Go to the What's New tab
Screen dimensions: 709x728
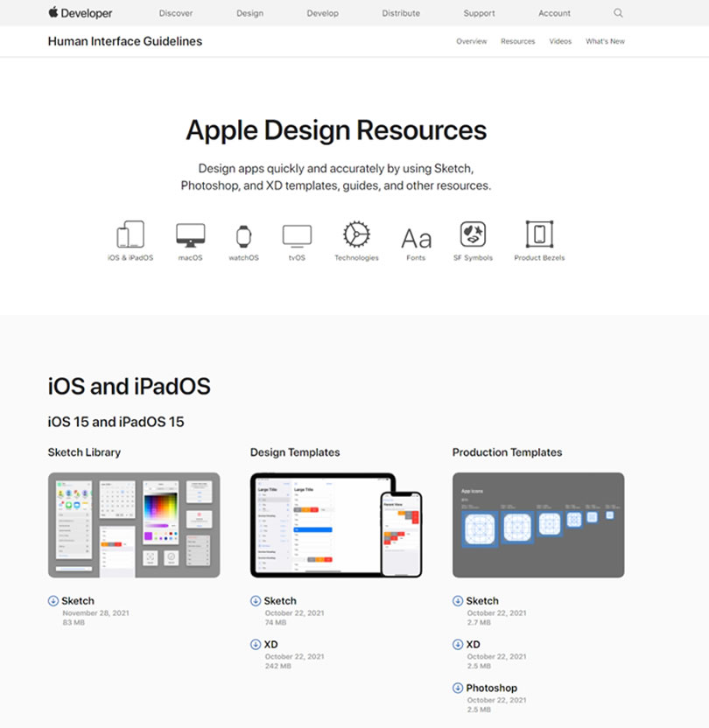click(x=606, y=41)
